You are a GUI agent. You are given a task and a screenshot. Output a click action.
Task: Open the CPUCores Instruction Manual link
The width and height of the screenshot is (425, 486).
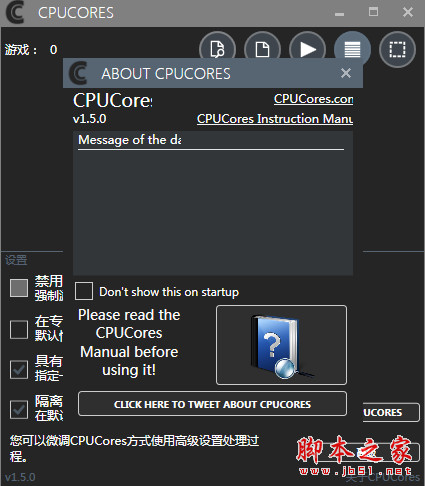275,119
